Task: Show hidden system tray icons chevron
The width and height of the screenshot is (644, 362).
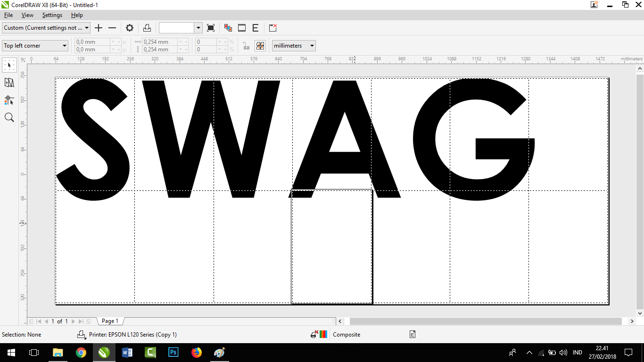Action: pos(529,353)
